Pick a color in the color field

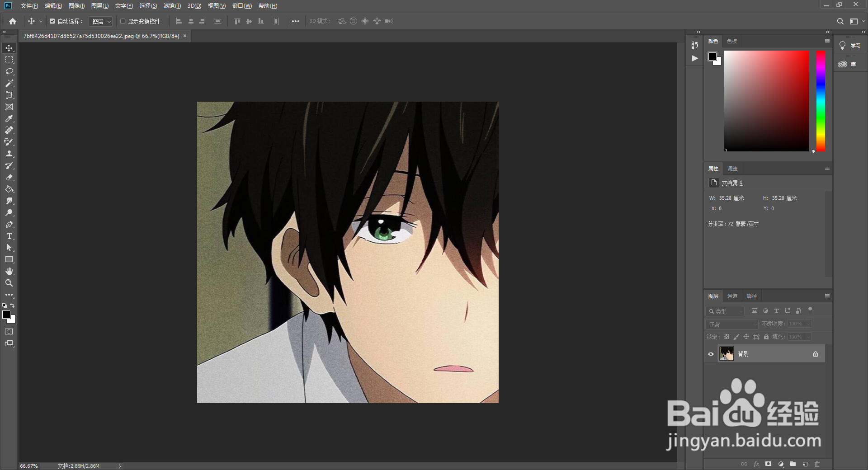766,101
